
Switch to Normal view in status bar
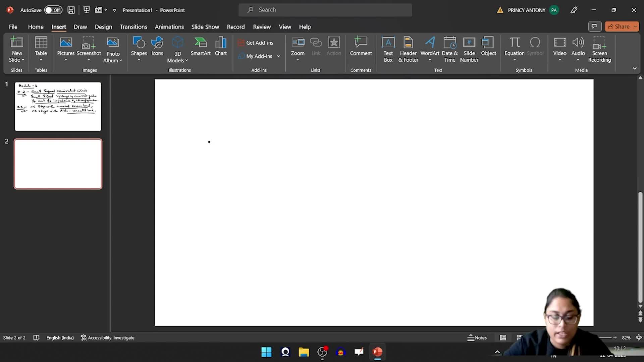(x=503, y=338)
